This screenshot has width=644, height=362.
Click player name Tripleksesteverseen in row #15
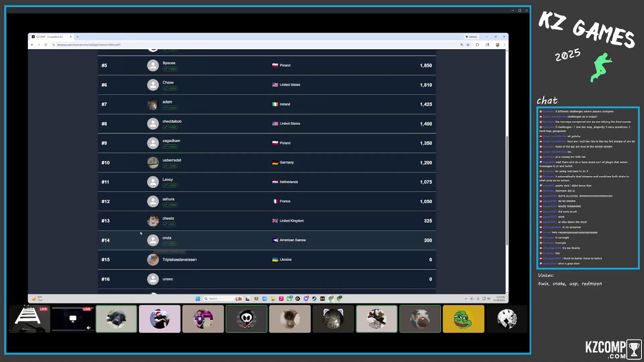coord(179,259)
